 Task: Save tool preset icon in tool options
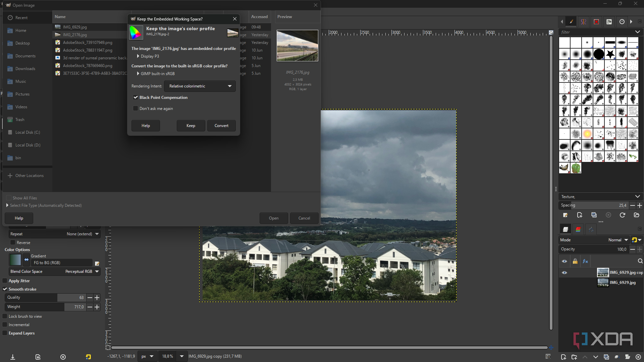point(13,357)
